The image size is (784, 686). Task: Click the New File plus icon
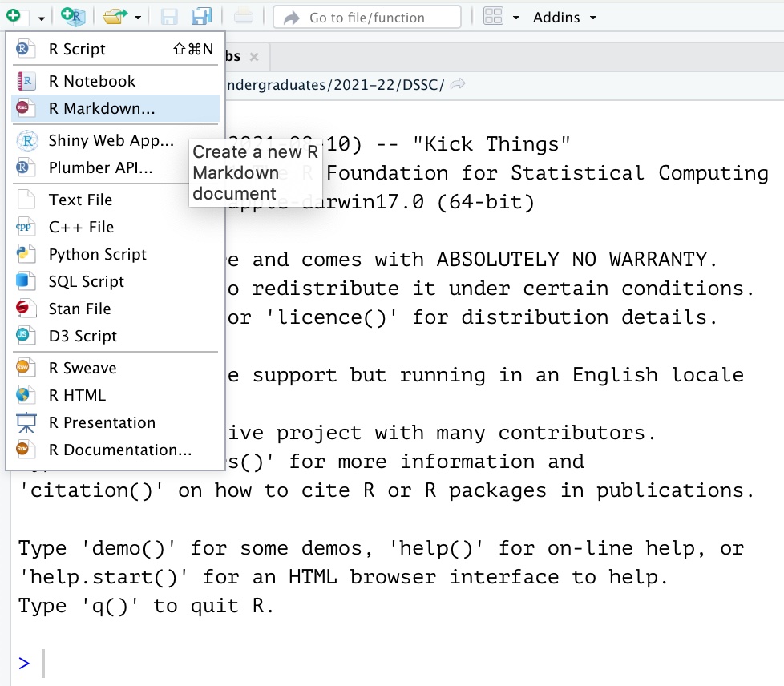coord(16,17)
